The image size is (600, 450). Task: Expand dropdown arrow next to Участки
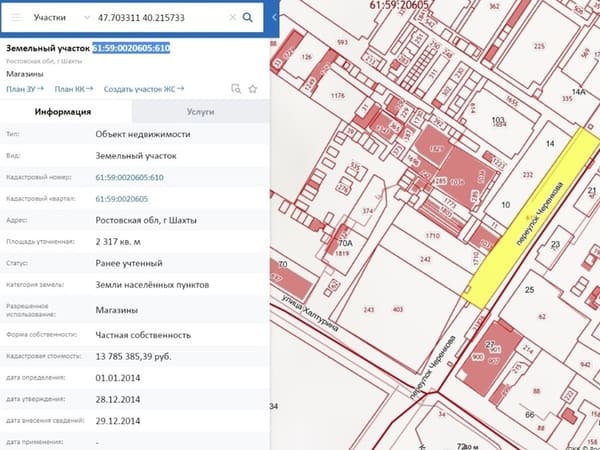pyautogui.click(x=87, y=18)
